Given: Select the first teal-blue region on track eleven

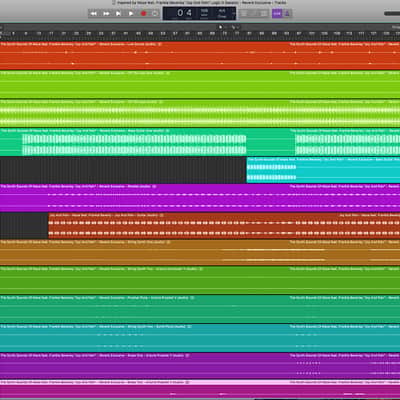Looking at the screenshot, I should click(x=144, y=338).
